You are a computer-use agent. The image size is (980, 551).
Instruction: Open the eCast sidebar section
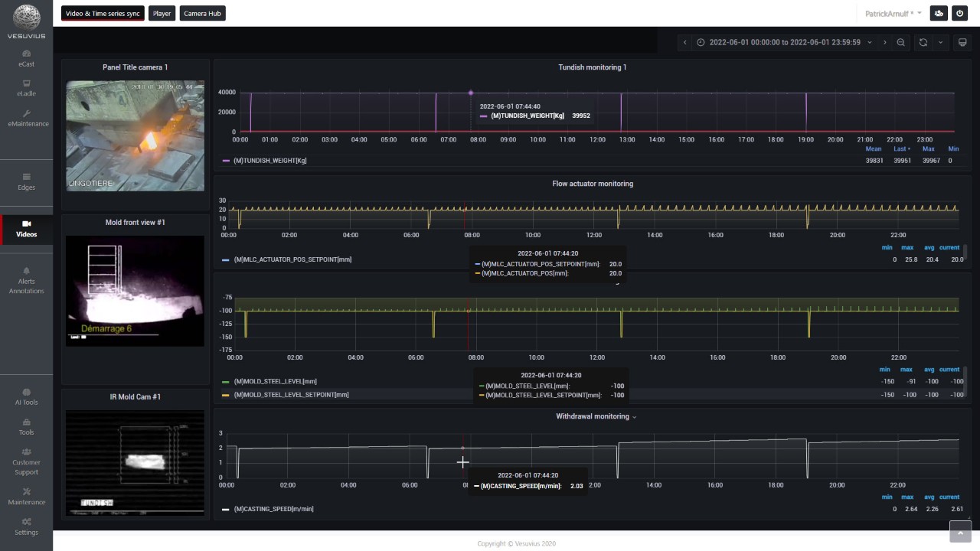click(26, 58)
